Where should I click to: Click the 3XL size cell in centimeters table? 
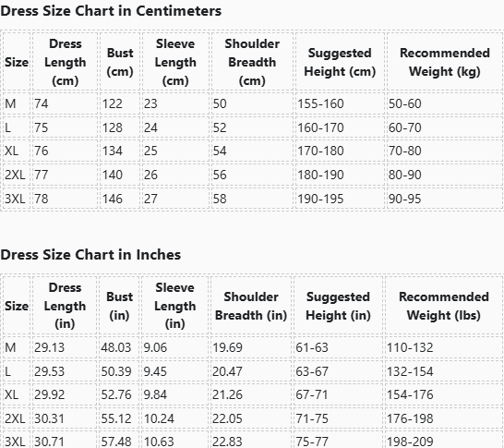[x=17, y=199]
